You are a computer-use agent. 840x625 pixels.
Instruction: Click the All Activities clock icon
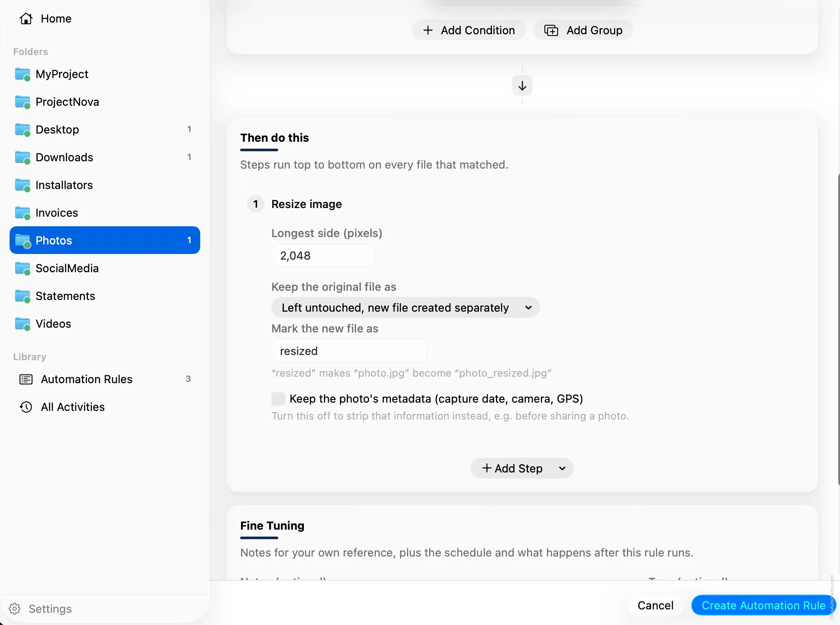26,407
